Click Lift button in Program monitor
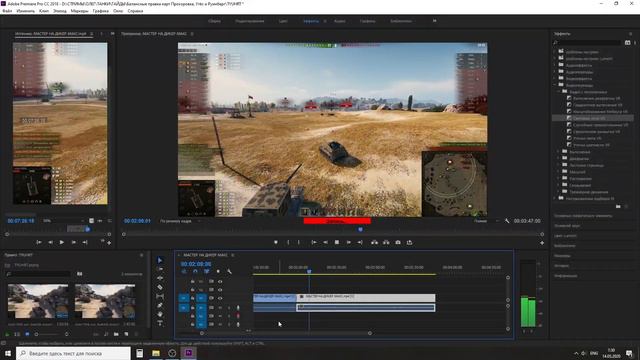 (374, 242)
